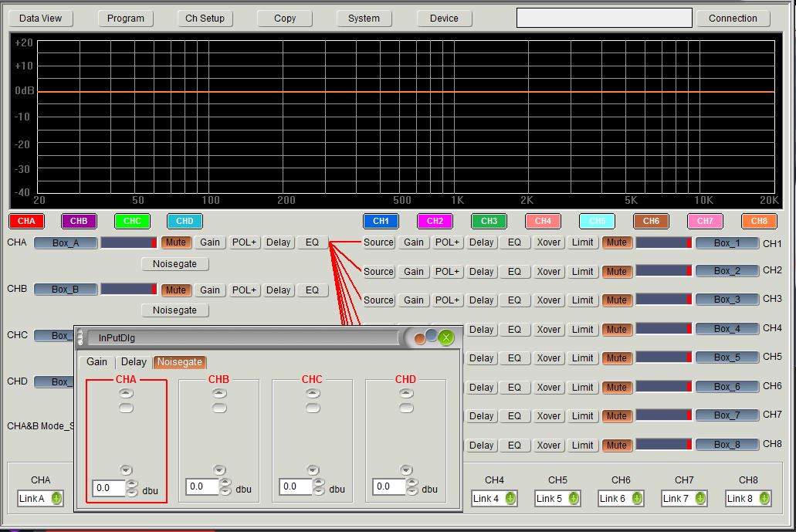Open Xover settings for CH4
Viewport: 796px width, 532px height.
point(549,330)
